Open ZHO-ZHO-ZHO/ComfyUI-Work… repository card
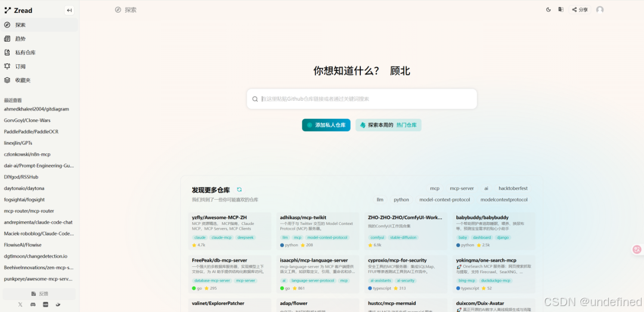 406,231
